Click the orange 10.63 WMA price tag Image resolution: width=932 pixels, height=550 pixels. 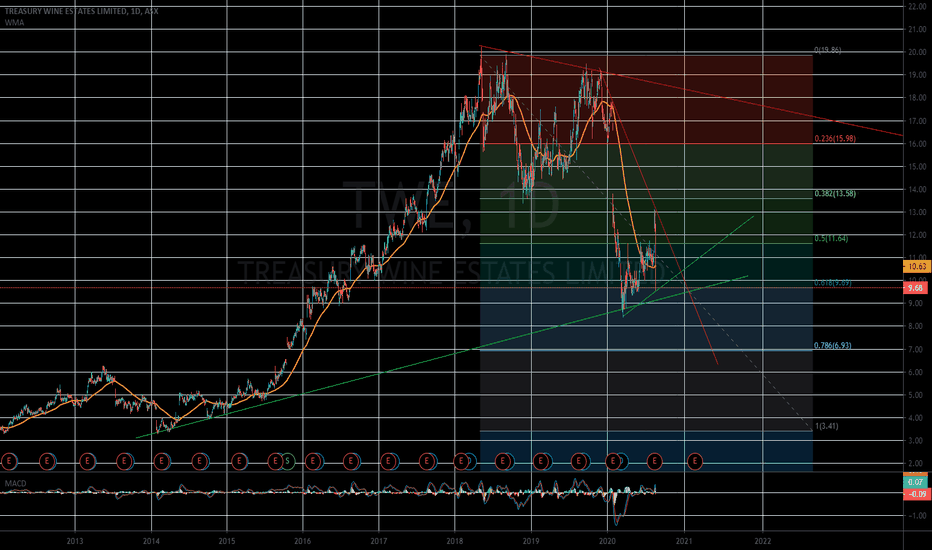pyautogui.click(x=915, y=266)
